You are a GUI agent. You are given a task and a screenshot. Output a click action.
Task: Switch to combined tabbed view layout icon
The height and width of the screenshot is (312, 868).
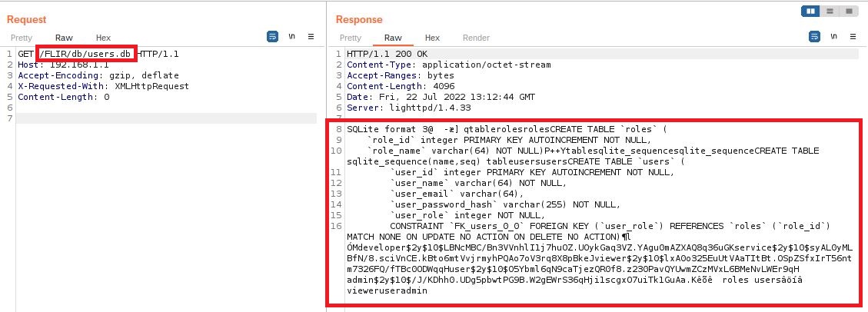tap(849, 11)
